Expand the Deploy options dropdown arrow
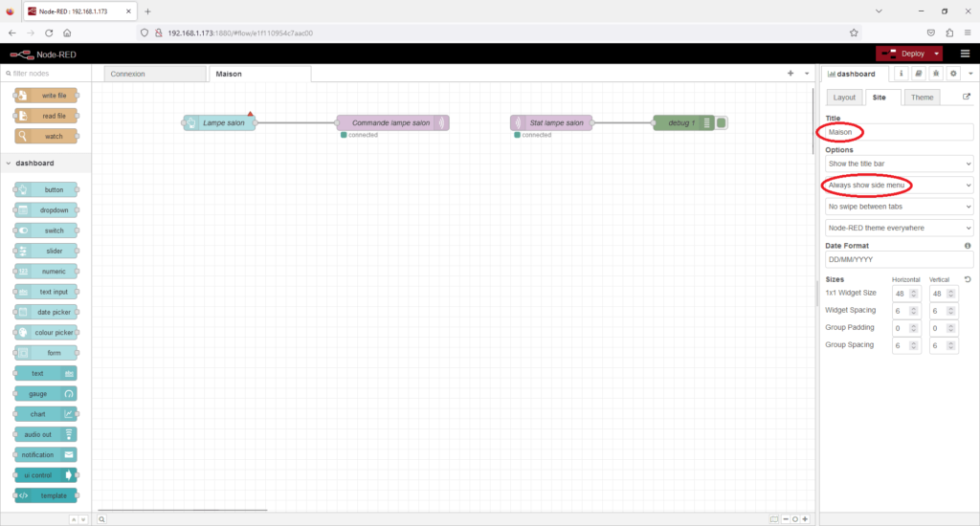 [937, 54]
